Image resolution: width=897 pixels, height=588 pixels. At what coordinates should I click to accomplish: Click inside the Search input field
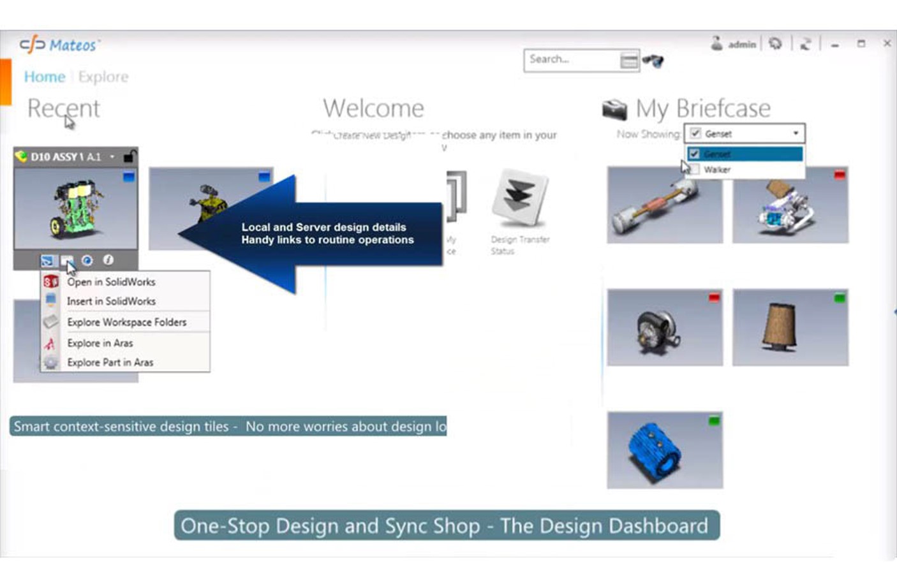[571, 60]
